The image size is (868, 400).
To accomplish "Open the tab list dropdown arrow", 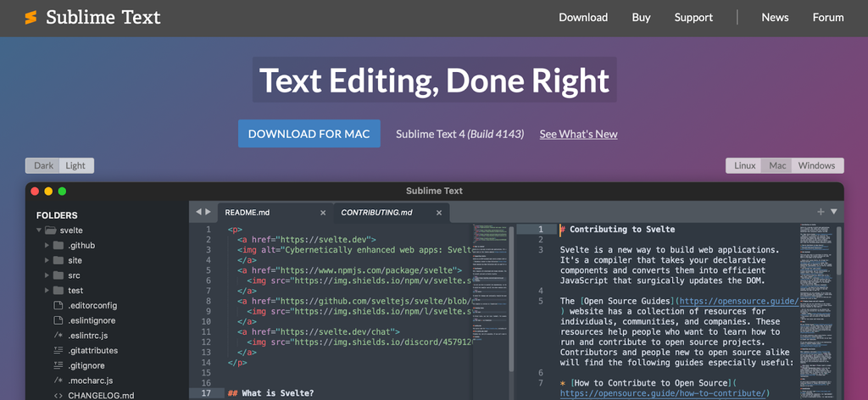I will [x=834, y=211].
